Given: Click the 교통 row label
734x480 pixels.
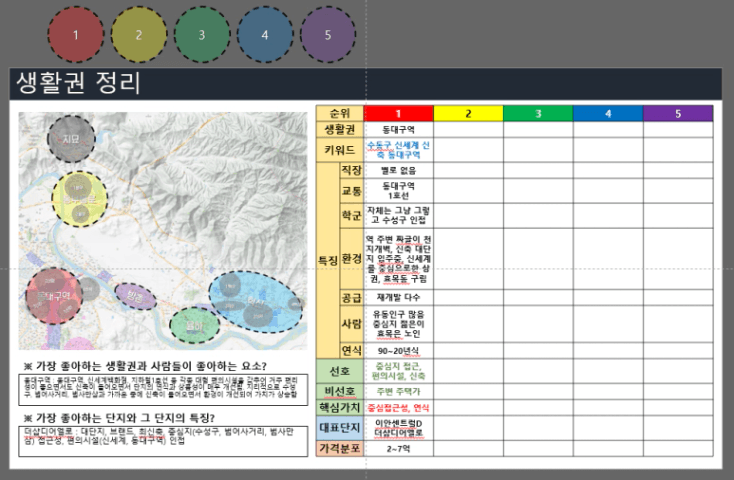Looking at the screenshot, I should point(352,191).
